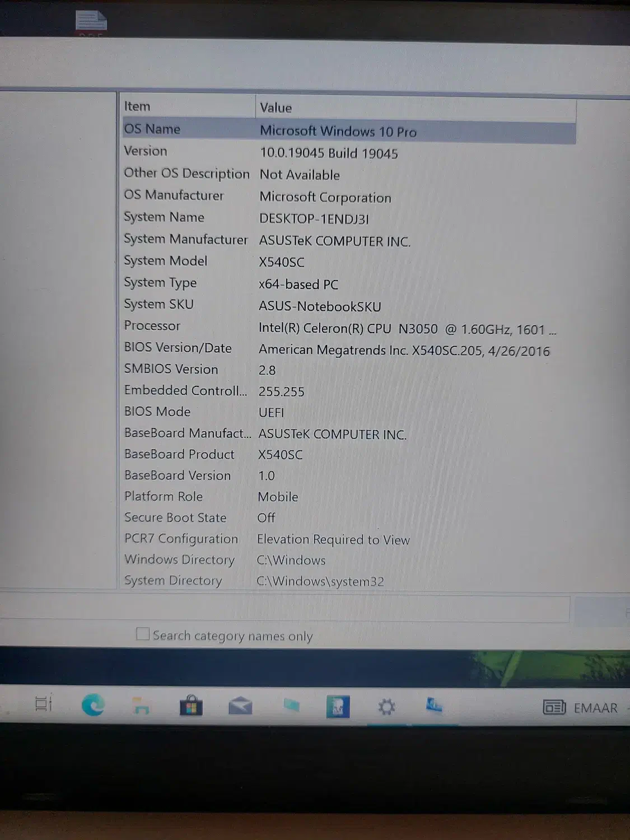
Task: Select the BIOS Version/Date row
Action: click(349, 349)
